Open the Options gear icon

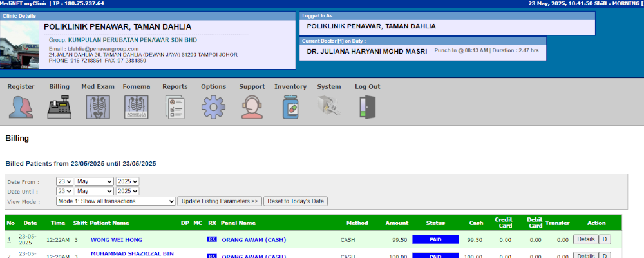[213, 106]
